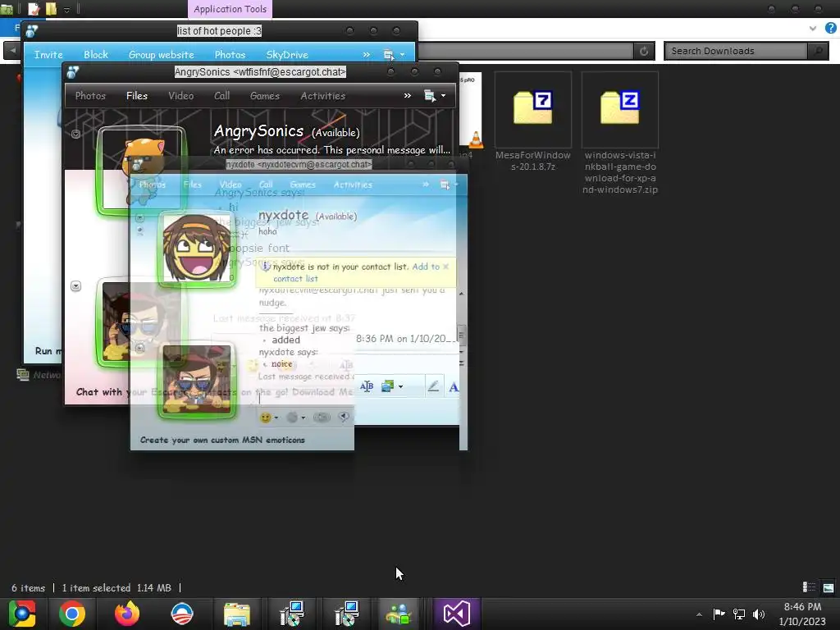The height and width of the screenshot is (630, 840).
Task: Click scrollbar thumb in nyxdote conversation
Action: 461,336
